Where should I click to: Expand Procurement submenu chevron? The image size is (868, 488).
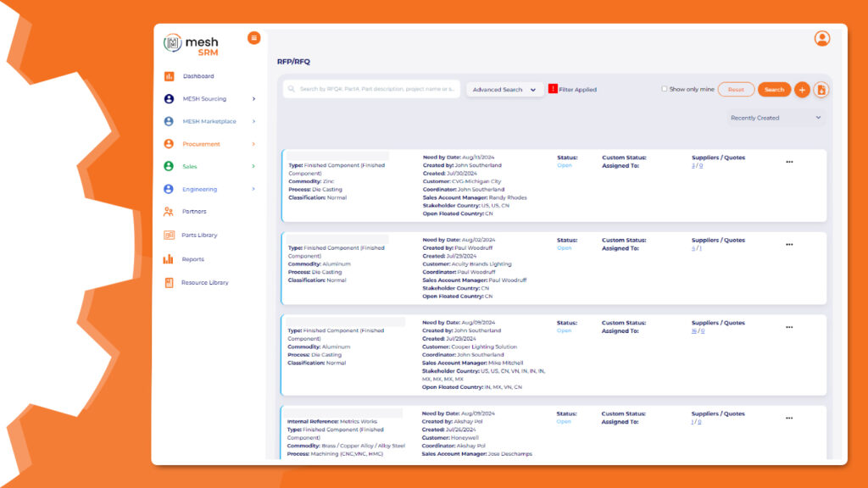(x=253, y=144)
